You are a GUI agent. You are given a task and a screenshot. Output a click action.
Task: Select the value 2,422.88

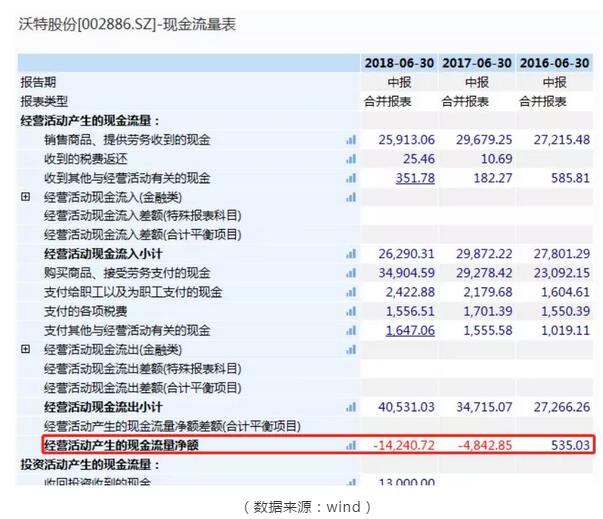point(410,293)
